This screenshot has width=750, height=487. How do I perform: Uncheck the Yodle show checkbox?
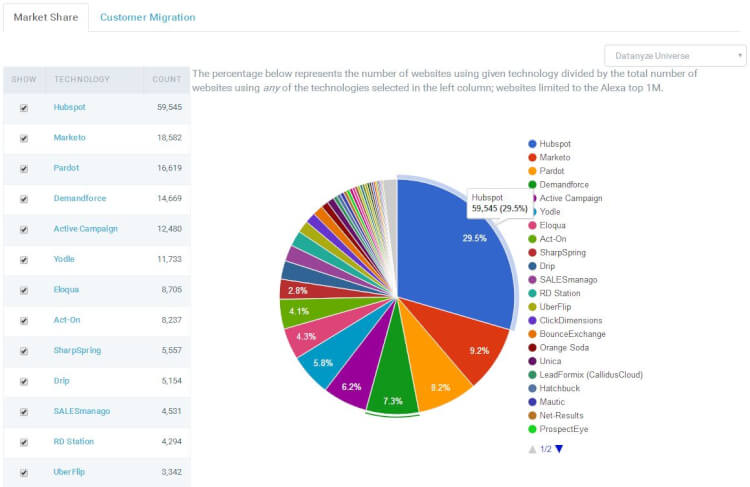coord(24,260)
